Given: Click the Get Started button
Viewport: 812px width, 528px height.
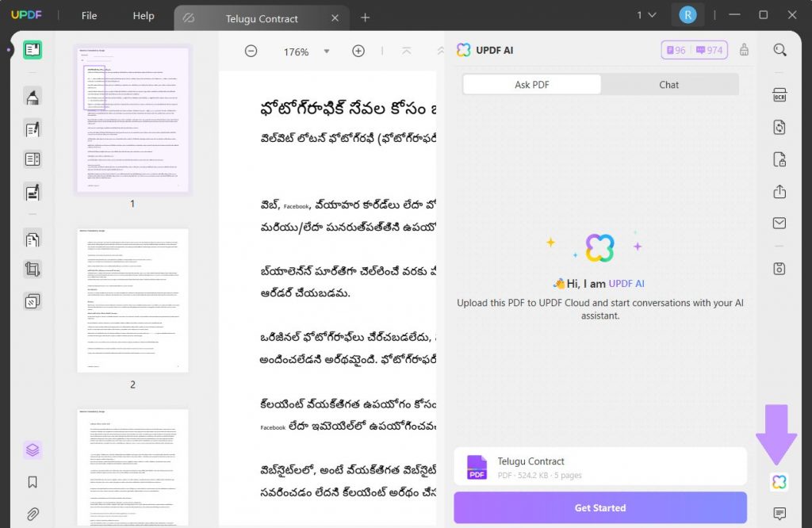Looking at the screenshot, I should point(600,507).
